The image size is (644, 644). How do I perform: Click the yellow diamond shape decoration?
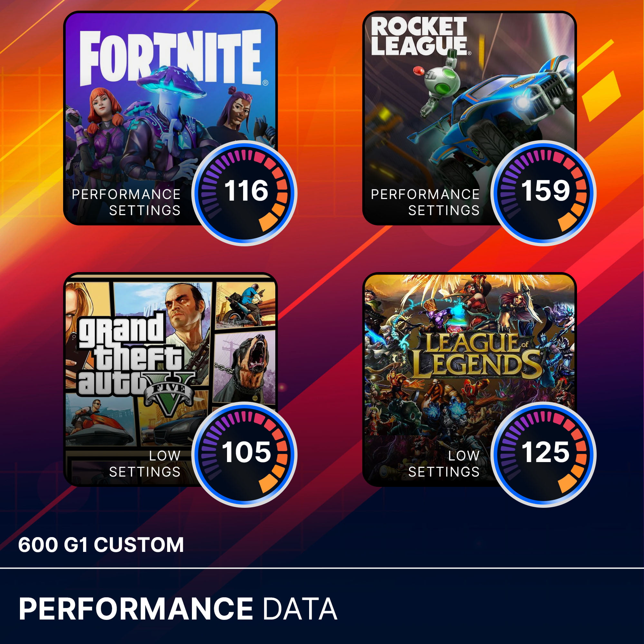point(601,96)
